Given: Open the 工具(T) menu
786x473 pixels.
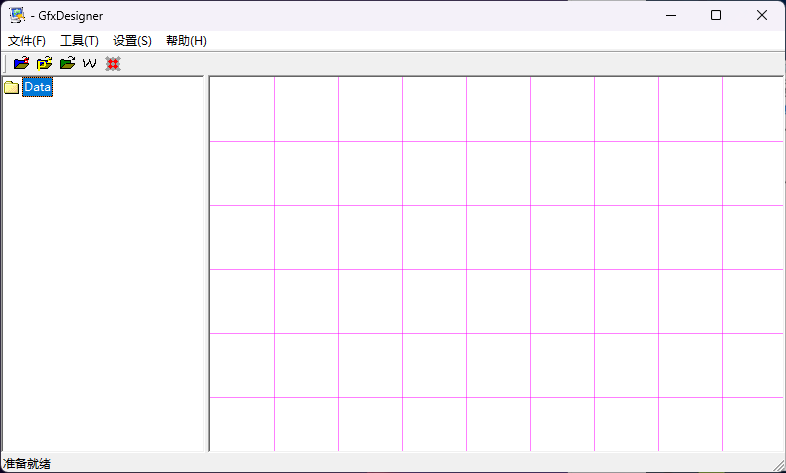Looking at the screenshot, I should [79, 41].
